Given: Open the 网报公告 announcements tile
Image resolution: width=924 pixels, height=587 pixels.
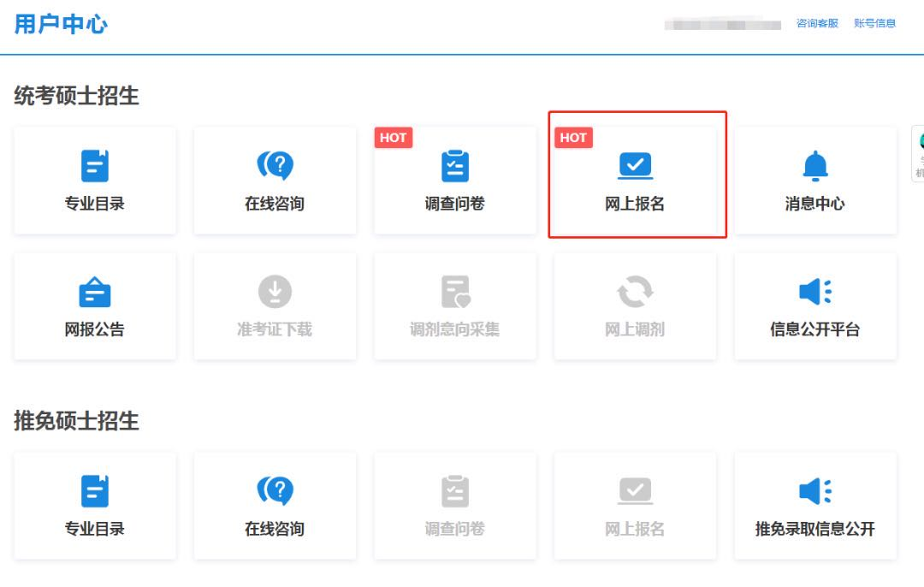Looking at the screenshot, I should (x=94, y=306).
